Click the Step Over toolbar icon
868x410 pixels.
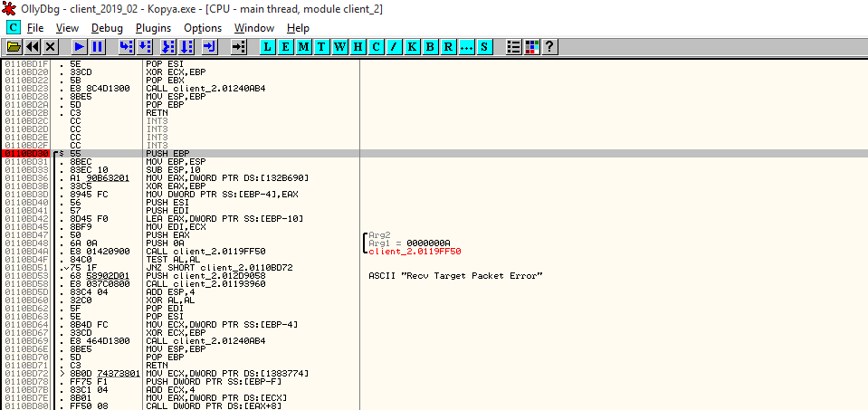click(x=144, y=47)
